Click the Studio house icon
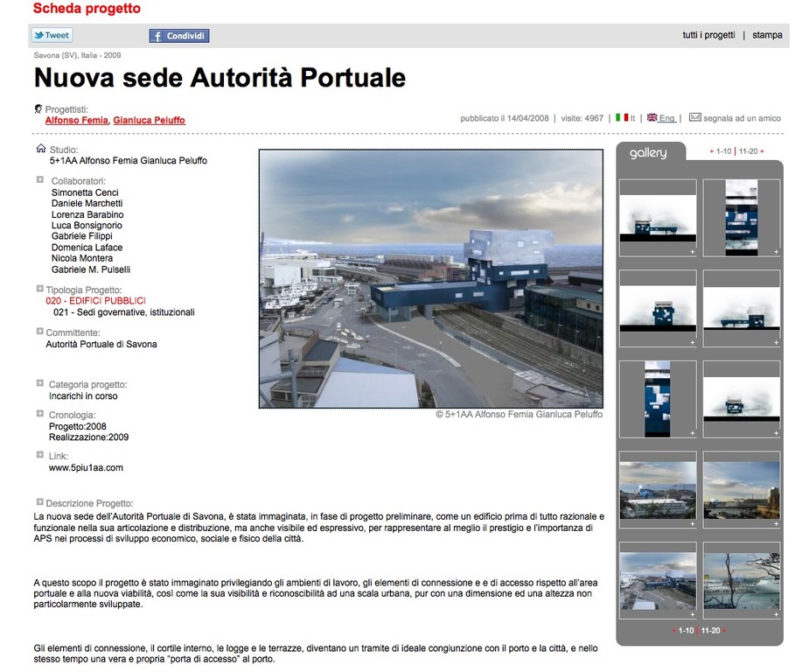This screenshot has height=672, width=795. point(40,149)
